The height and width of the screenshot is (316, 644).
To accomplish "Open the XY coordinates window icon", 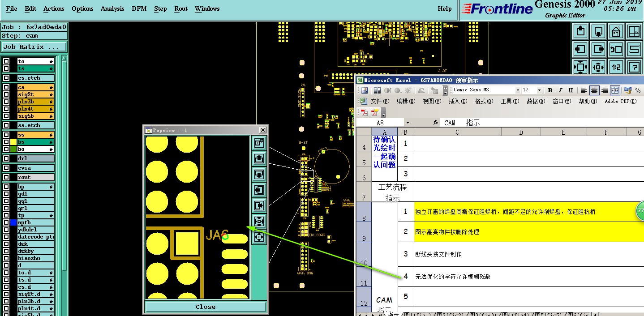I will [634, 31].
